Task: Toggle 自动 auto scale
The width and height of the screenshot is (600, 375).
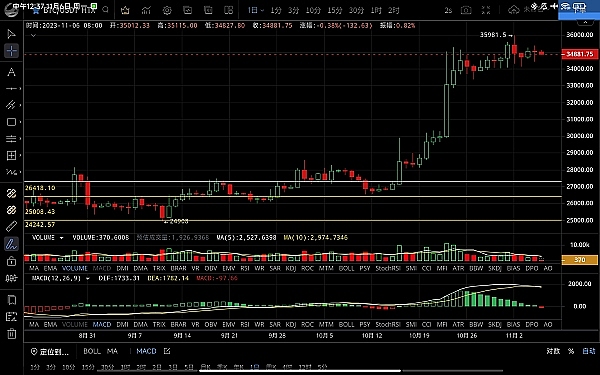Action: (589, 351)
